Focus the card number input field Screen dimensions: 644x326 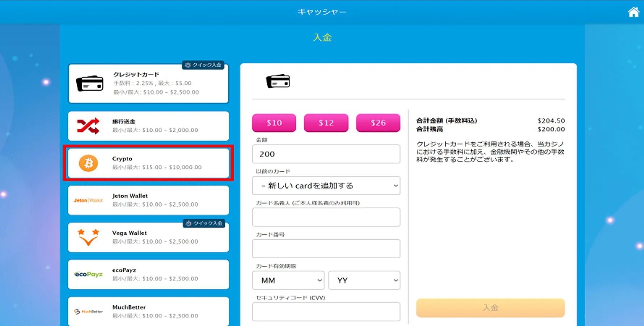pos(326,248)
